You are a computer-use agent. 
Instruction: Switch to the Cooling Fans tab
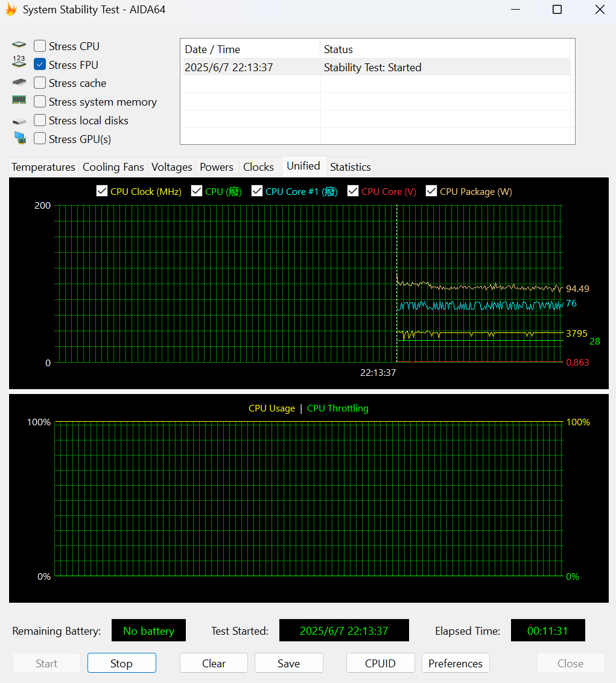click(113, 167)
